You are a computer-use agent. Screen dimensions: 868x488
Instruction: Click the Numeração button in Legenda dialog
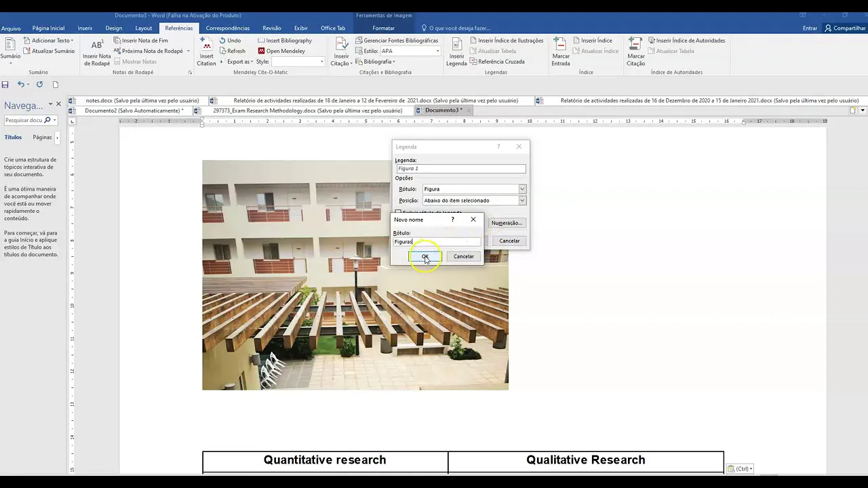point(507,223)
